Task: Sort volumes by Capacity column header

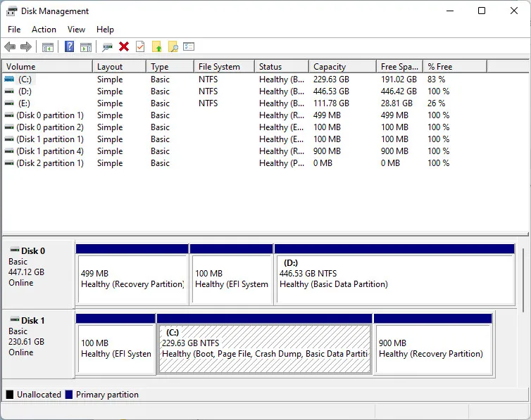Action: pos(329,67)
